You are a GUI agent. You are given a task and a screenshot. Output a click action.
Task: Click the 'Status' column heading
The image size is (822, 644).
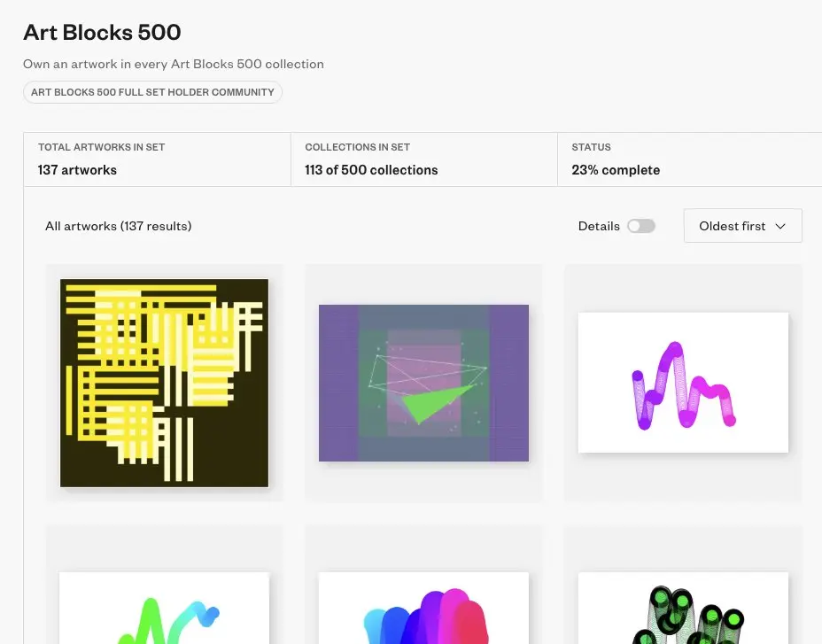coord(592,147)
